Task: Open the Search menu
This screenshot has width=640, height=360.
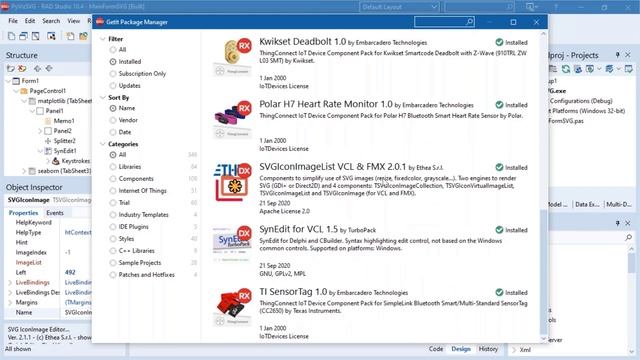Action: 51,21
